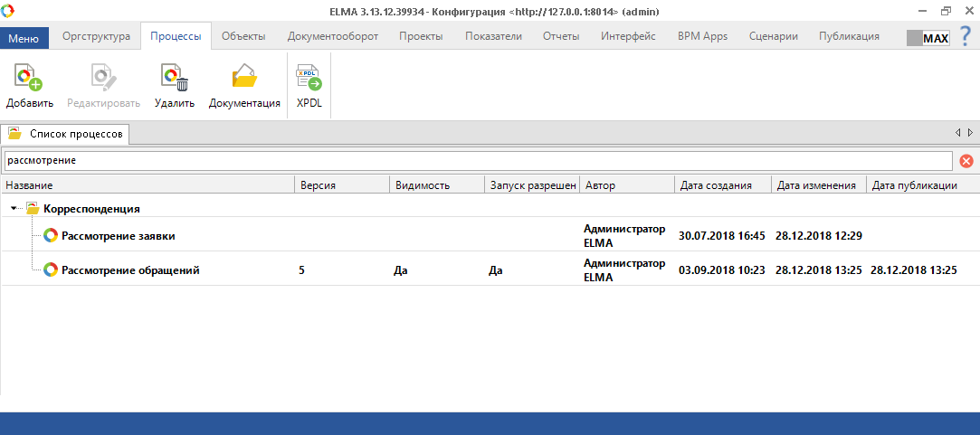Sort by Дата создания column header

(716, 185)
